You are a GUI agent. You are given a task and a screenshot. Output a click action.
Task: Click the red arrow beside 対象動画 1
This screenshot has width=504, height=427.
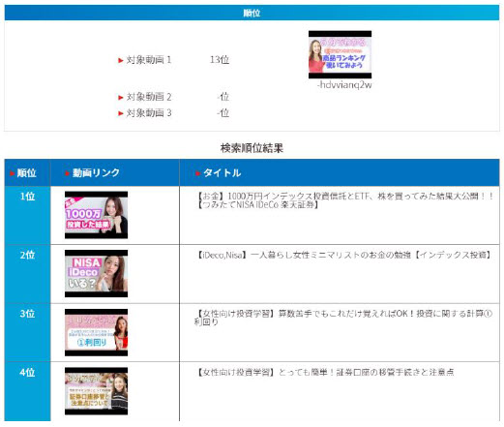point(121,60)
